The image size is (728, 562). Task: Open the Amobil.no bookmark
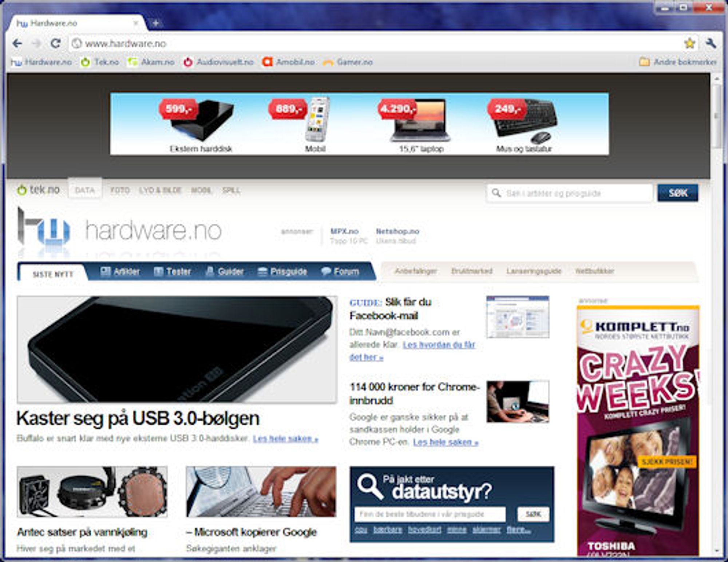pyautogui.click(x=288, y=62)
